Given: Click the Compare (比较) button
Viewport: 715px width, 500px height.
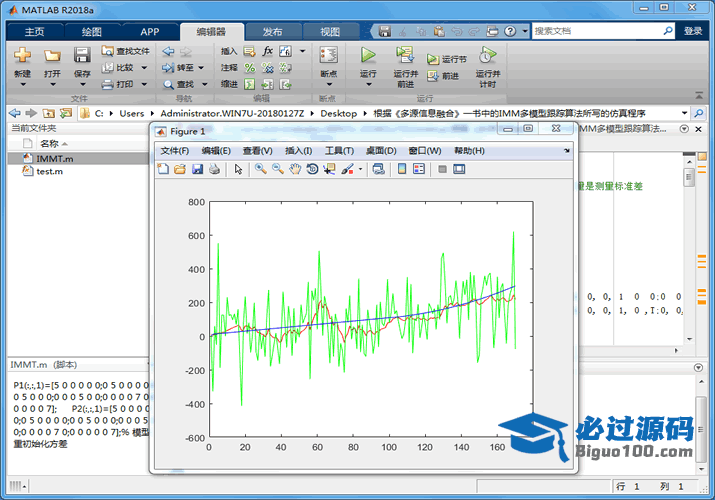Looking at the screenshot, I should pos(118,67).
